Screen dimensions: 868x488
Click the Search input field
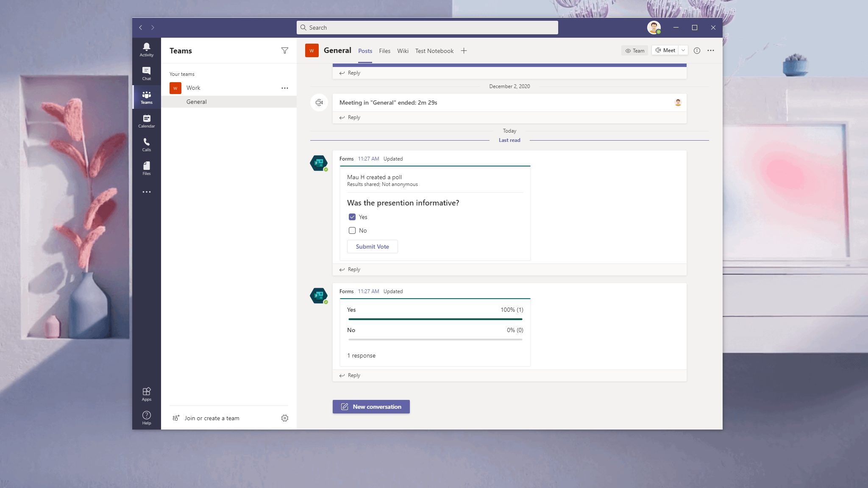pos(427,28)
